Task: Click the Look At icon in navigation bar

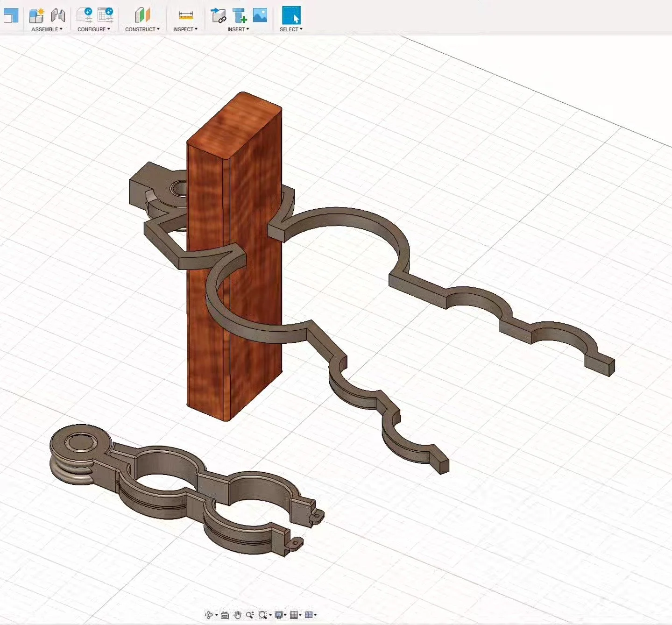Action: pyautogui.click(x=225, y=615)
